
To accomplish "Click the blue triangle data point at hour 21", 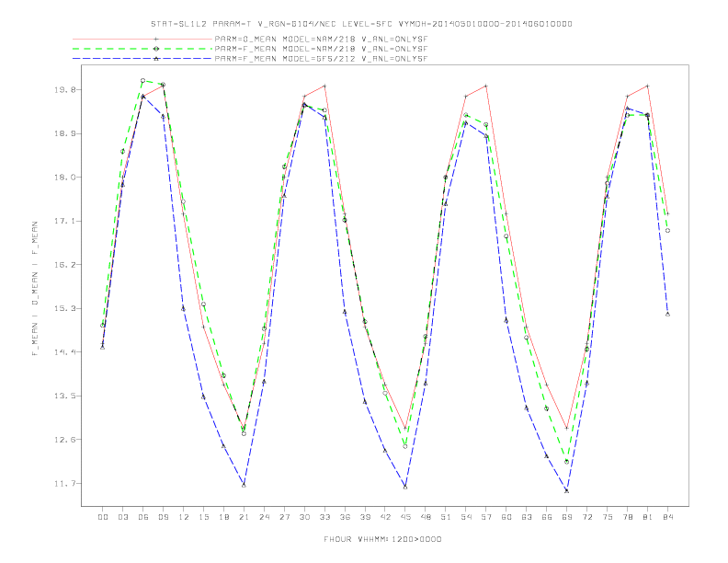I will point(244,486).
